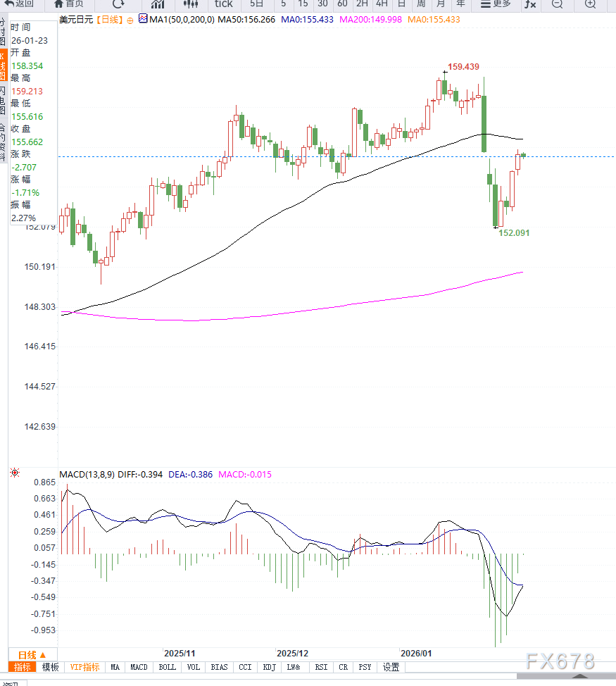Click the KDJ indicator button

269,667
